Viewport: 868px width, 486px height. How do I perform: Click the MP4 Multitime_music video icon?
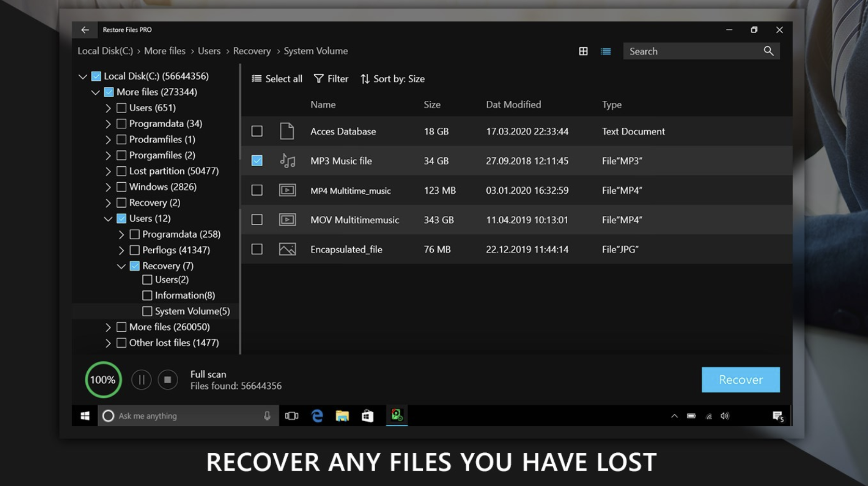click(x=287, y=191)
